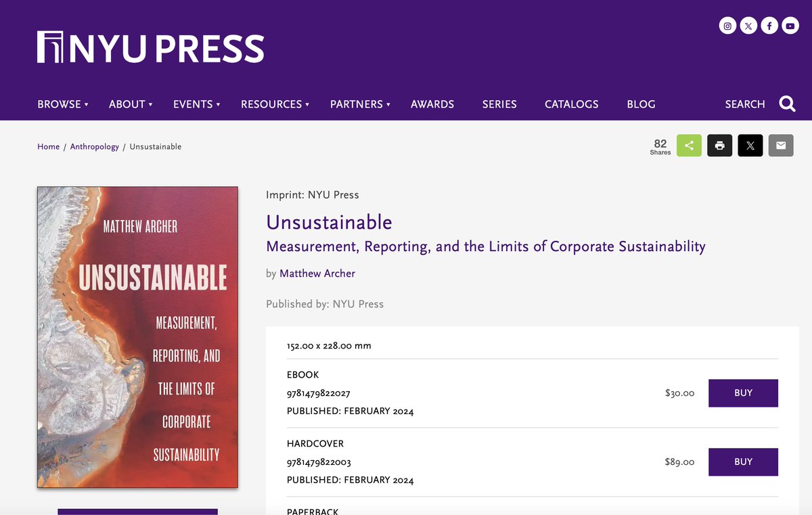Click the Hardcover ISBN 9781479822003
Image resolution: width=812 pixels, height=515 pixels.
coord(319,462)
